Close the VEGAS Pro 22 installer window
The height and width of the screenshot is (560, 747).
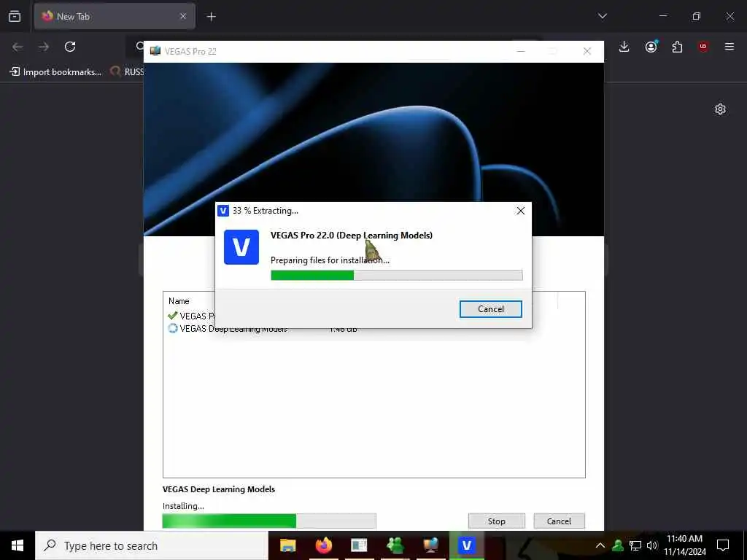tap(587, 52)
